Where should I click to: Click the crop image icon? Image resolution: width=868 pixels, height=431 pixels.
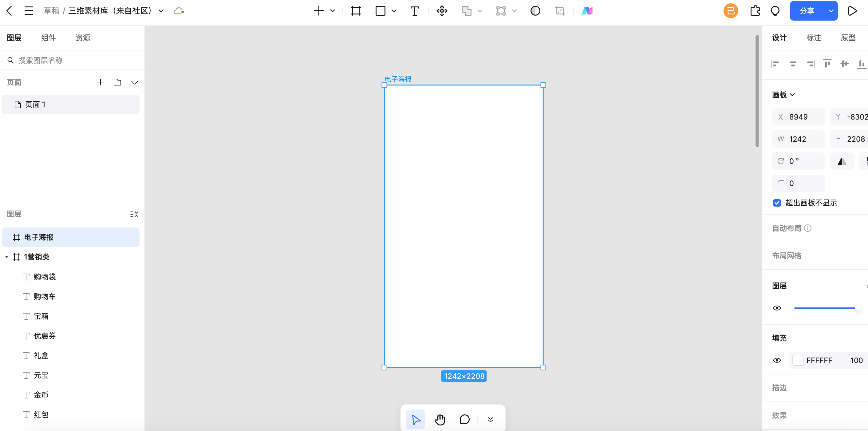pos(560,11)
